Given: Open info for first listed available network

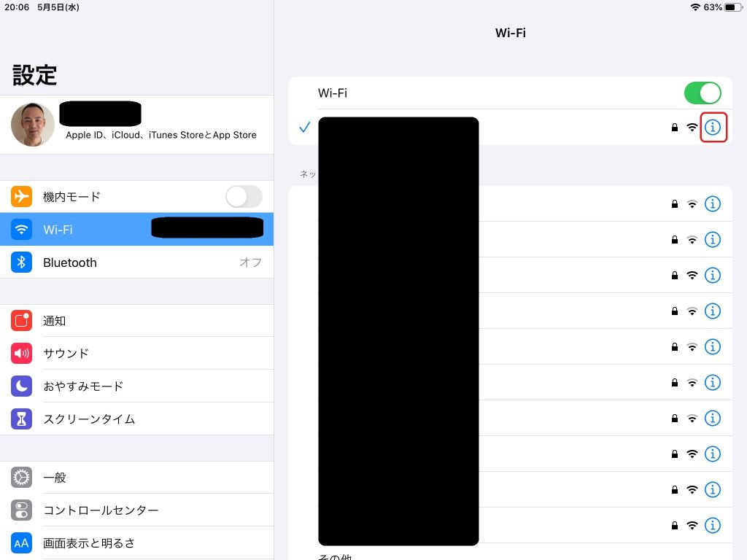Looking at the screenshot, I should click(713, 204).
